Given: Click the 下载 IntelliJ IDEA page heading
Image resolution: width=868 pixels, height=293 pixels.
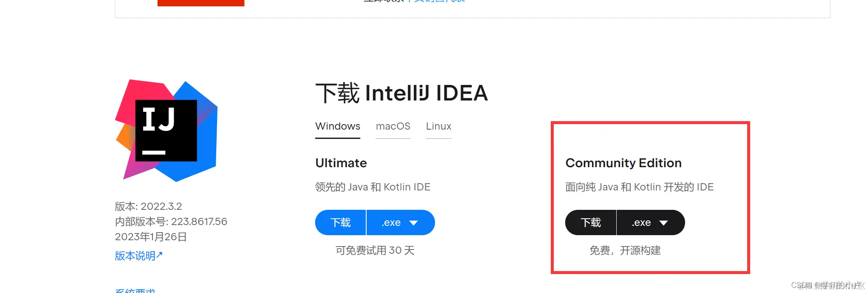Looking at the screenshot, I should tap(402, 92).
